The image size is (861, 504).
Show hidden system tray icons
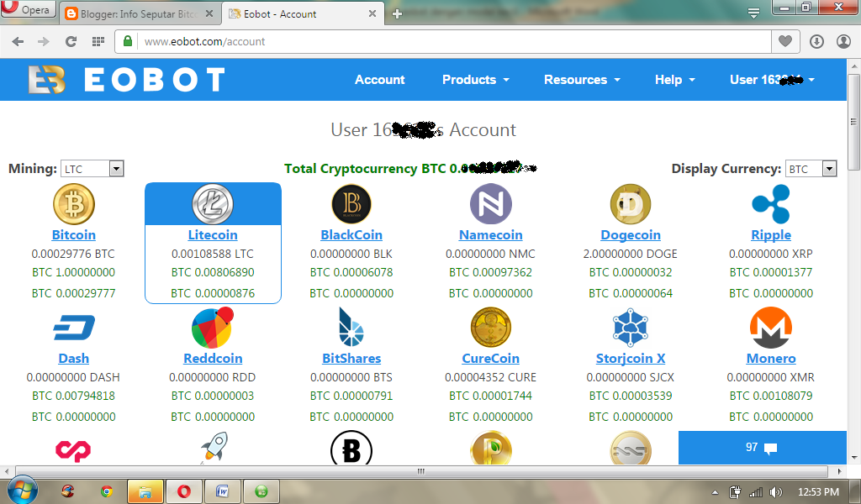tap(715, 492)
